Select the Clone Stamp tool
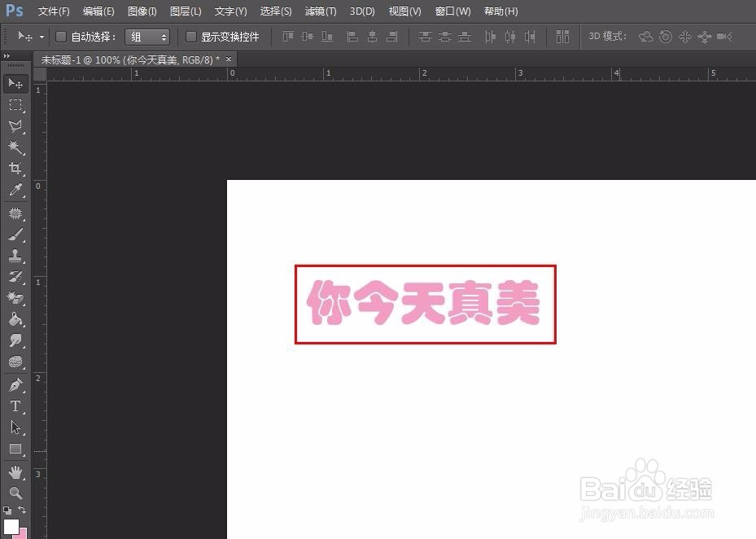Screen dimensions: 756x539 (x=15, y=256)
